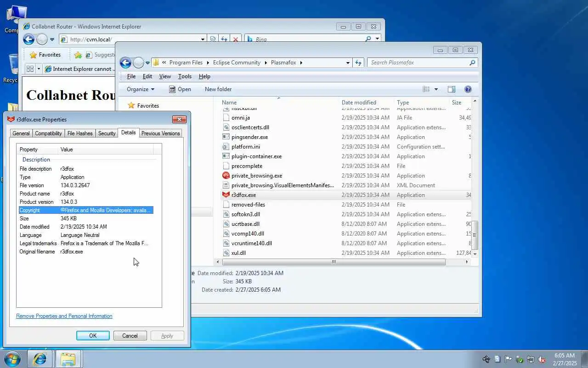Open the View menu in Explorer

(x=165, y=76)
